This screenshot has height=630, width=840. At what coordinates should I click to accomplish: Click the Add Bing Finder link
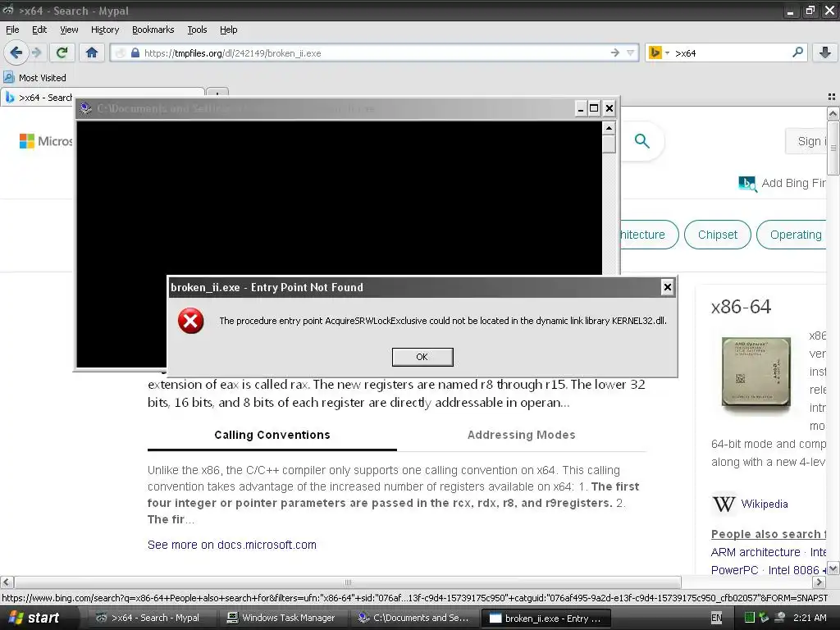point(782,183)
